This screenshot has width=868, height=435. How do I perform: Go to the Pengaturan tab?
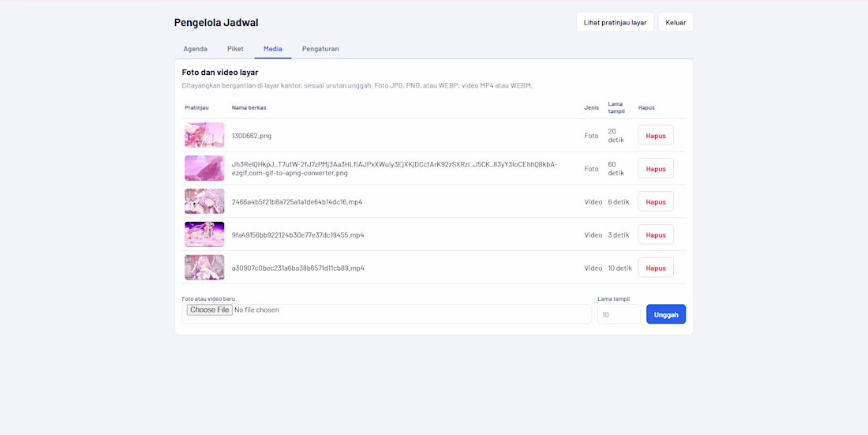pyautogui.click(x=320, y=49)
